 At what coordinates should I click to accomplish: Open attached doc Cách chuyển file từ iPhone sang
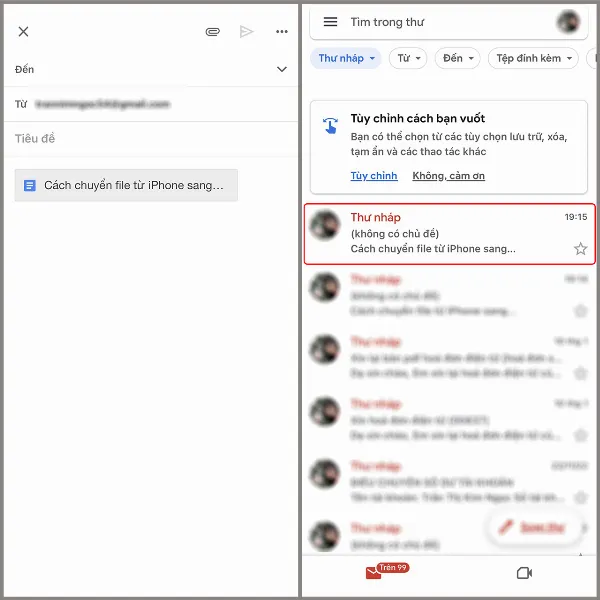[x=126, y=185]
